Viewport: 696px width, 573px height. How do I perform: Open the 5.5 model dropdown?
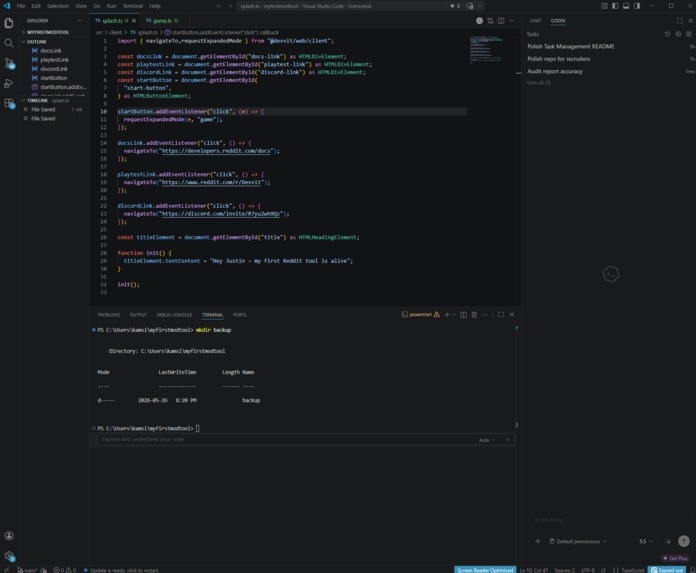[646, 541]
